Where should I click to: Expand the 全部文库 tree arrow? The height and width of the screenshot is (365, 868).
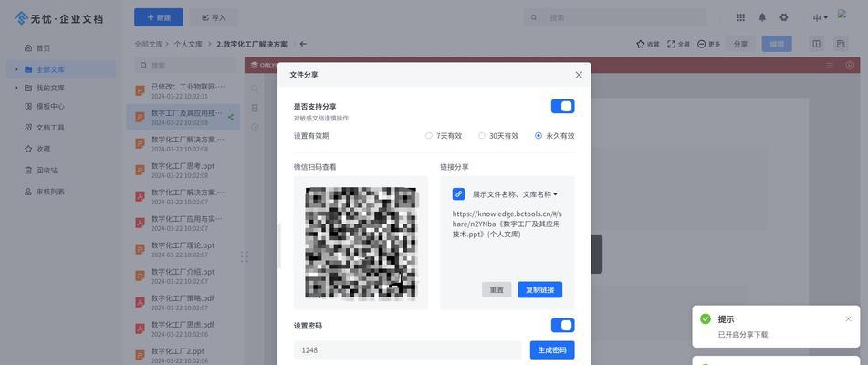click(16, 69)
